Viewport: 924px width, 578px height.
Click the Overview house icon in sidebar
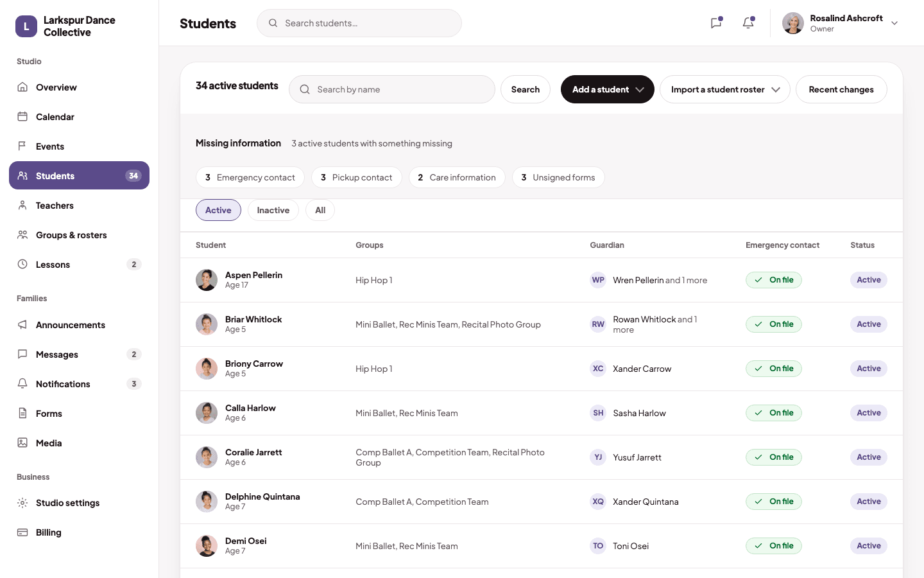22,87
